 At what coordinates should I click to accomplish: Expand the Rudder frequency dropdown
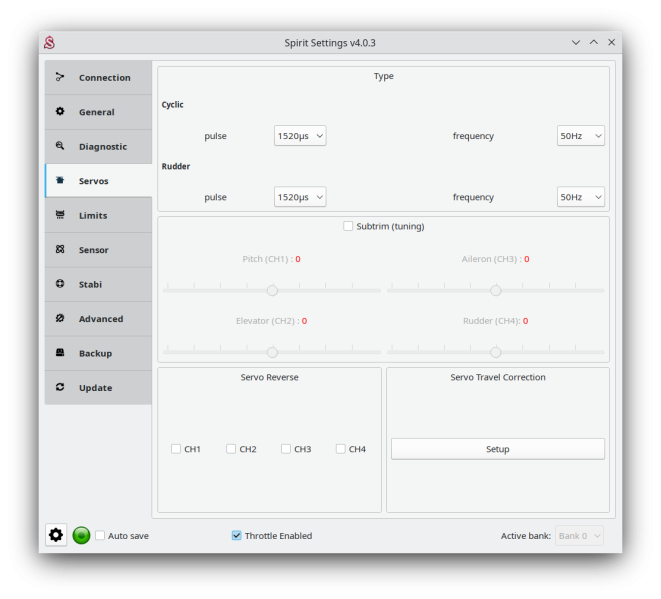[580, 197]
